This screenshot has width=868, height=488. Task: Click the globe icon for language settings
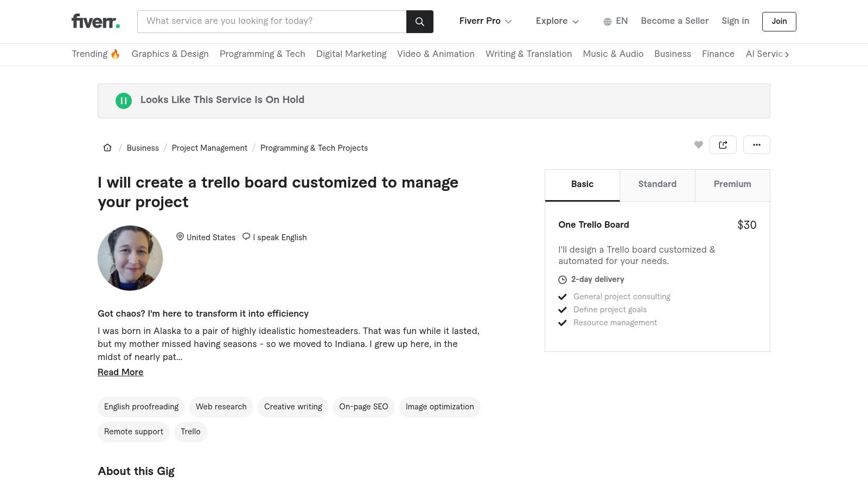pos(608,21)
